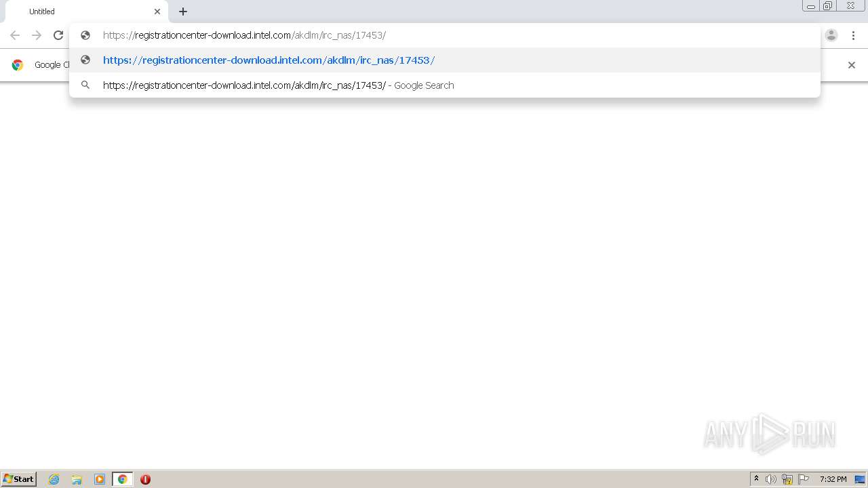This screenshot has height=488, width=868.
Task: Click the network tray icon
Action: (x=787, y=479)
